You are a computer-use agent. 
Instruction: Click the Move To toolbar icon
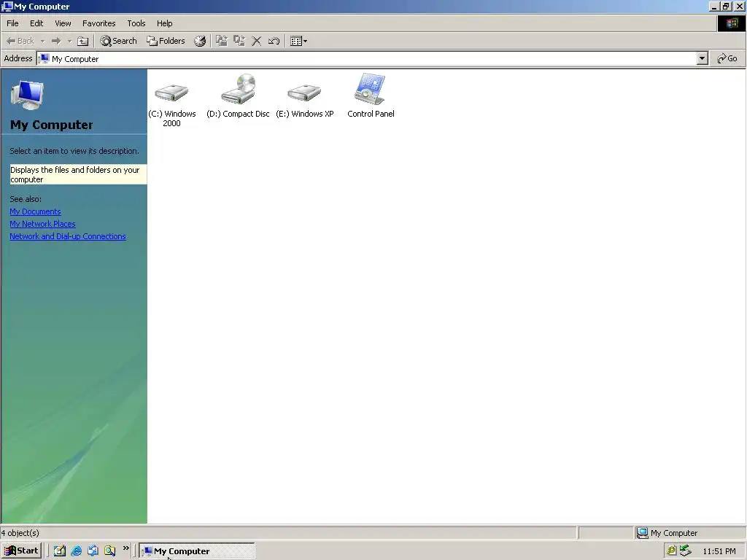point(222,41)
